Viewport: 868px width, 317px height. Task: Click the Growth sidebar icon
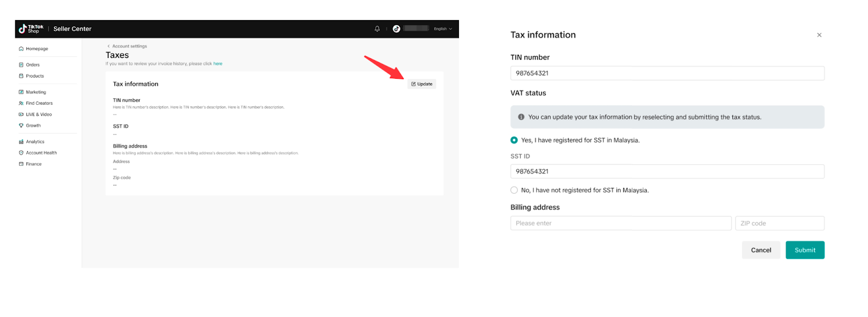click(21, 125)
